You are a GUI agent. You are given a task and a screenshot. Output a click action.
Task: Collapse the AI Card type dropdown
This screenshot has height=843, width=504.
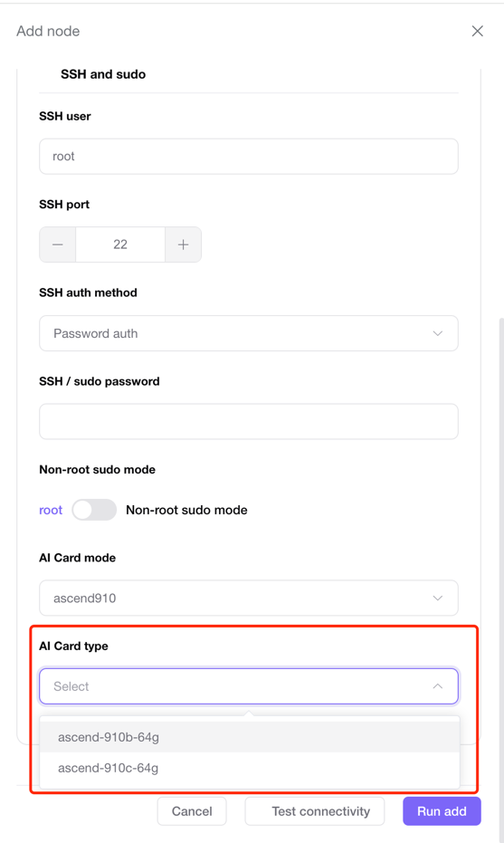249,686
